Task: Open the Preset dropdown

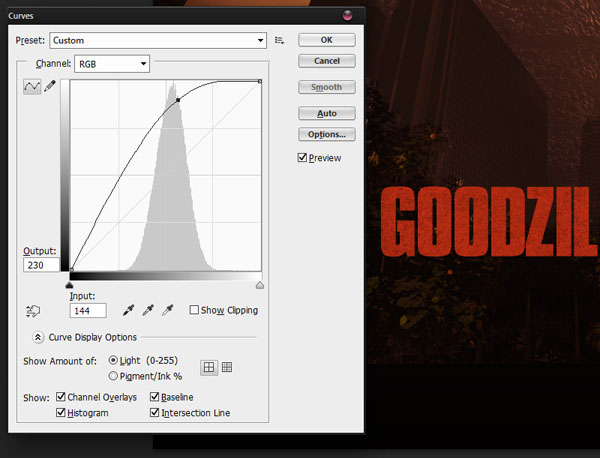Action: point(158,40)
